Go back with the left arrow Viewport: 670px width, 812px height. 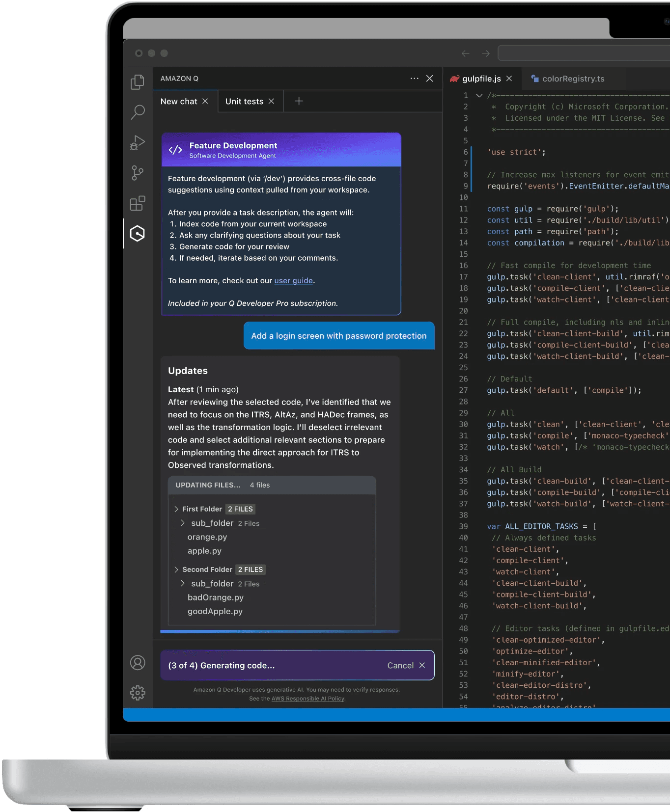(x=465, y=54)
